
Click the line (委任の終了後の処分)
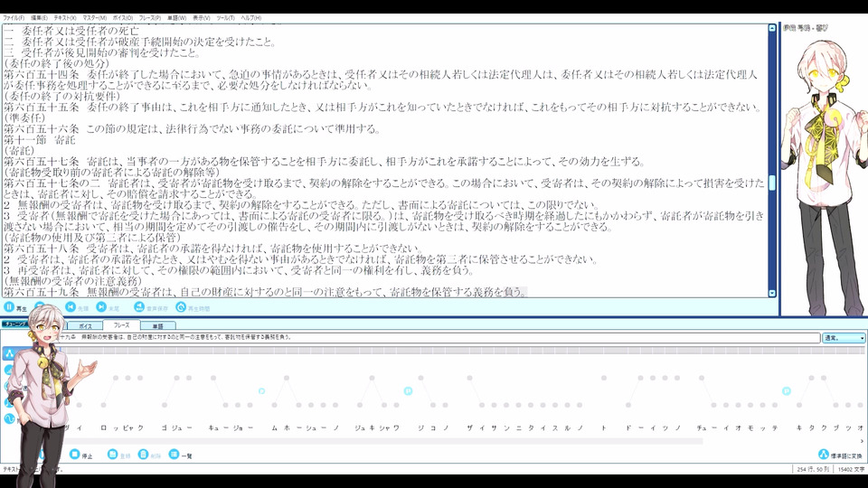[56, 63]
